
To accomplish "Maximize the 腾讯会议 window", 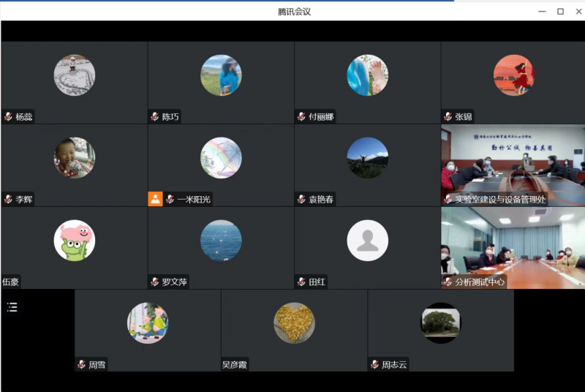I will (x=560, y=12).
